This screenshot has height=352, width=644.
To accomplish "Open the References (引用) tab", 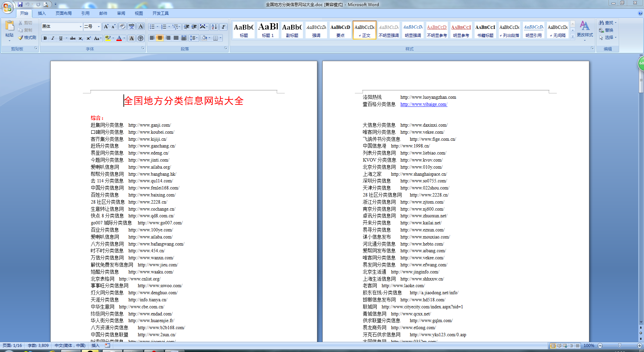I will [85, 13].
